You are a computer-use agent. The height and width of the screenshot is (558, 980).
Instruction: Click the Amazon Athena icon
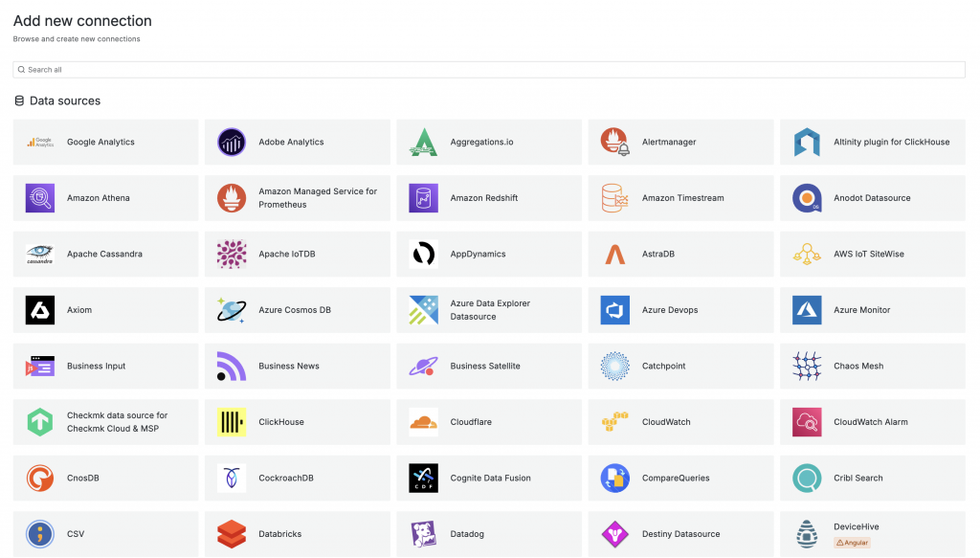click(40, 198)
